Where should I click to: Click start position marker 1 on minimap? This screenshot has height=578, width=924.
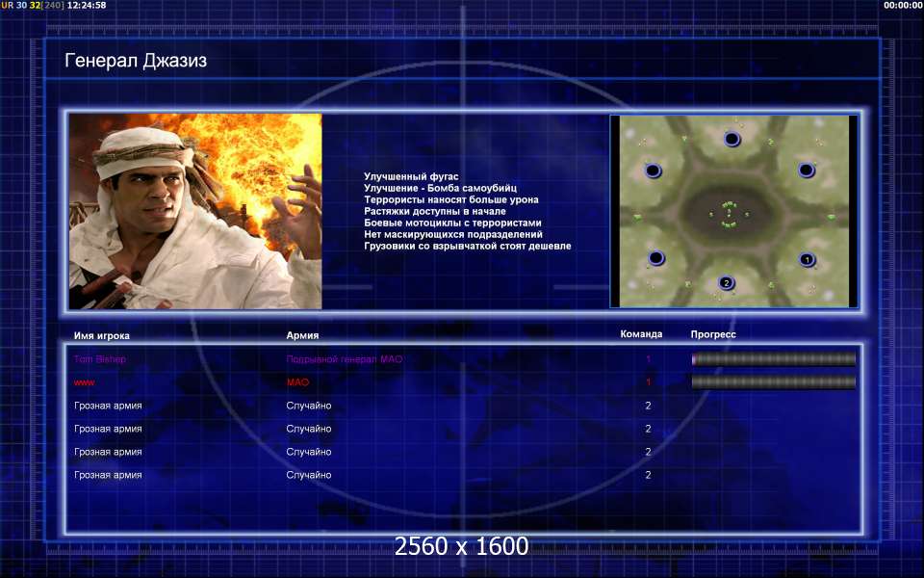click(x=807, y=259)
